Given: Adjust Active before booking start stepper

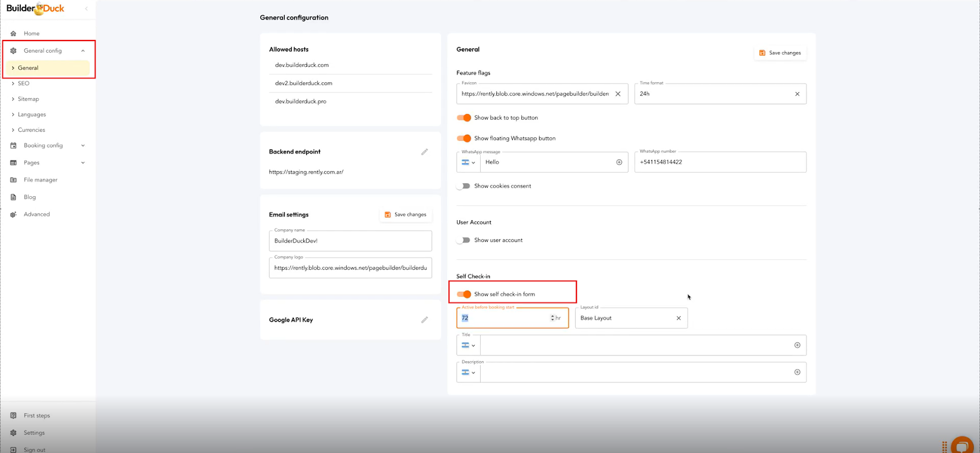Looking at the screenshot, I should point(552,318).
